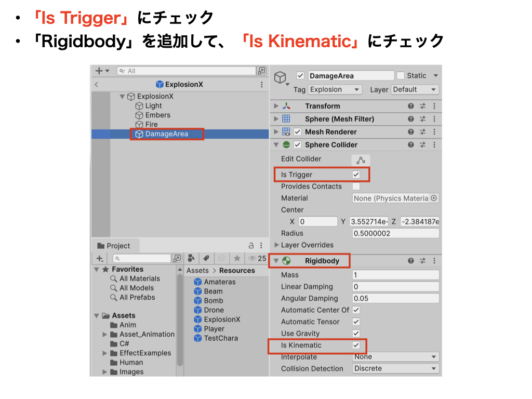This screenshot has width=532, height=399.
Task: Toggle Use Gravity checkbox
Action: point(356,334)
